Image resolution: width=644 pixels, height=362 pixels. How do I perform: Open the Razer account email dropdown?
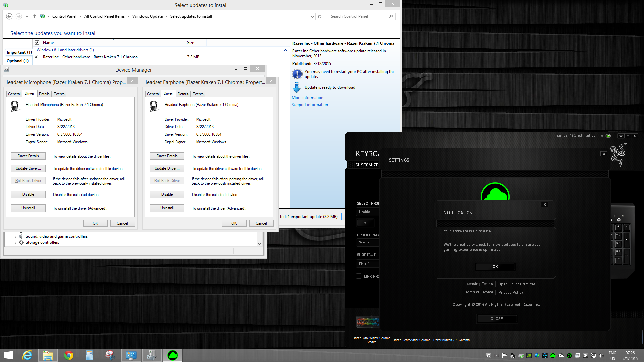pos(602,136)
